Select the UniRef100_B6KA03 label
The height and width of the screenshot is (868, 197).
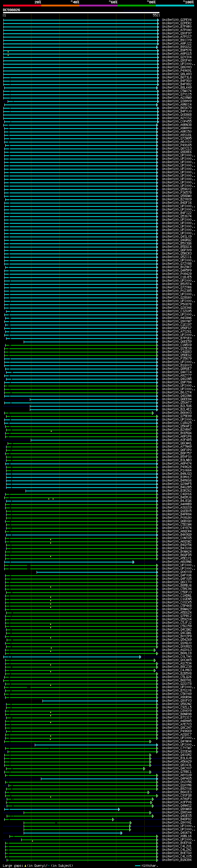177,413
